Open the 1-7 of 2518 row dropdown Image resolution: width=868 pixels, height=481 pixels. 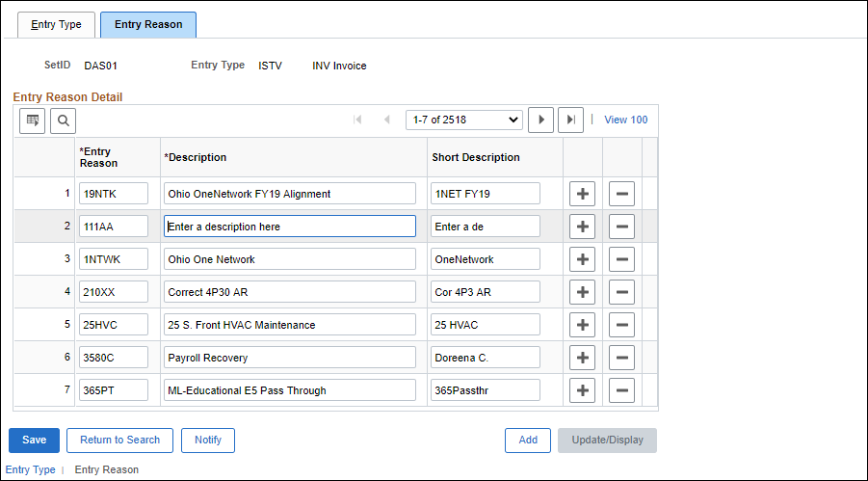[x=464, y=120]
